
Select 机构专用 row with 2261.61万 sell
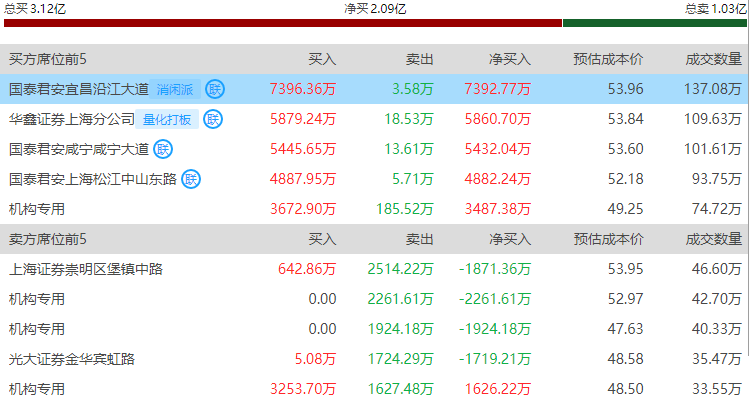point(374,299)
